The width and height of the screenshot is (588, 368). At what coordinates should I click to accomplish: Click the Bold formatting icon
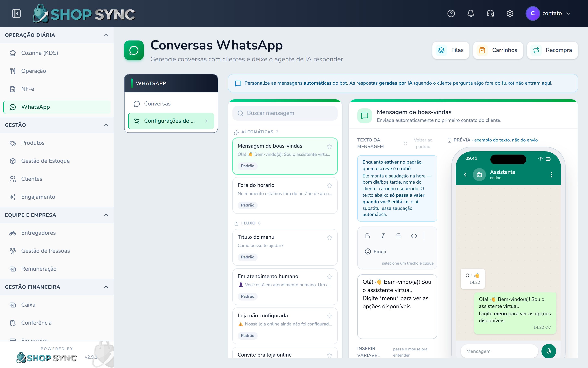pyautogui.click(x=367, y=236)
